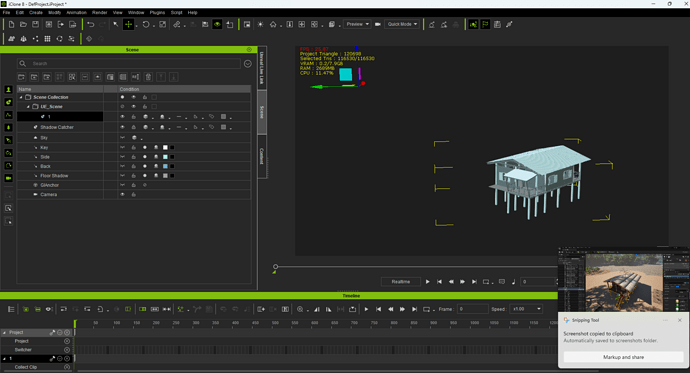
Task: Click the Undo arrow in the toolbar
Action: pyautogui.click(x=91, y=24)
